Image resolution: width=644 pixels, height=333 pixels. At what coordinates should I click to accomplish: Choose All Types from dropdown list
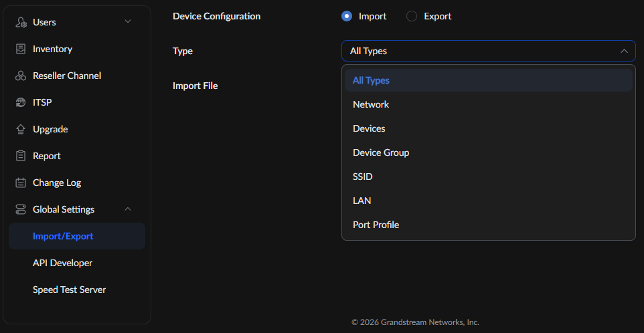[x=488, y=80]
